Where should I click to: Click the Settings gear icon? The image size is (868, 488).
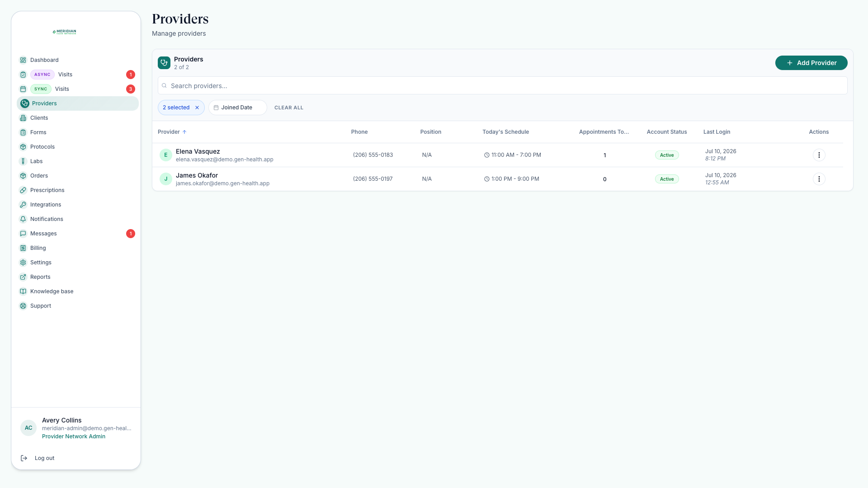tap(23, 263)
